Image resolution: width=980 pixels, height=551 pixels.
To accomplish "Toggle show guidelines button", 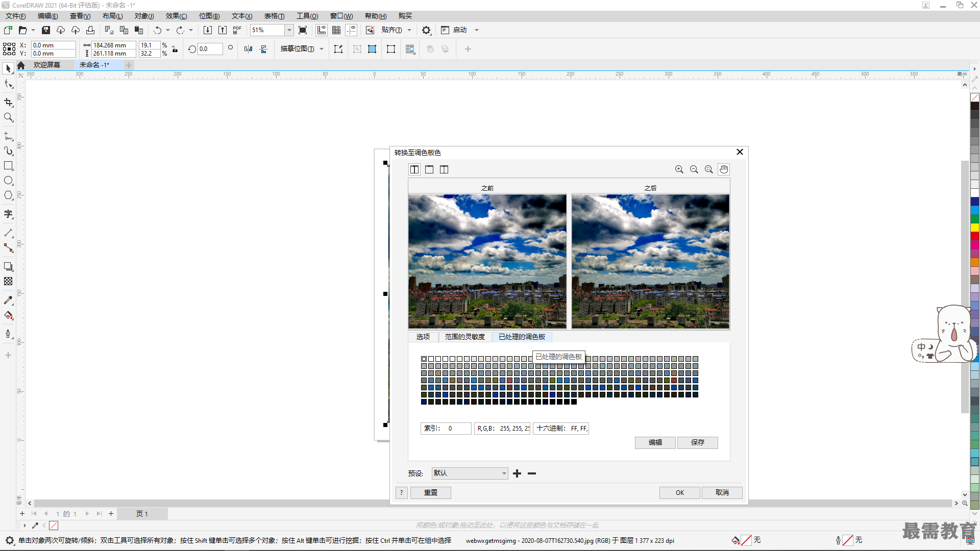I will (x=351, y=30).
